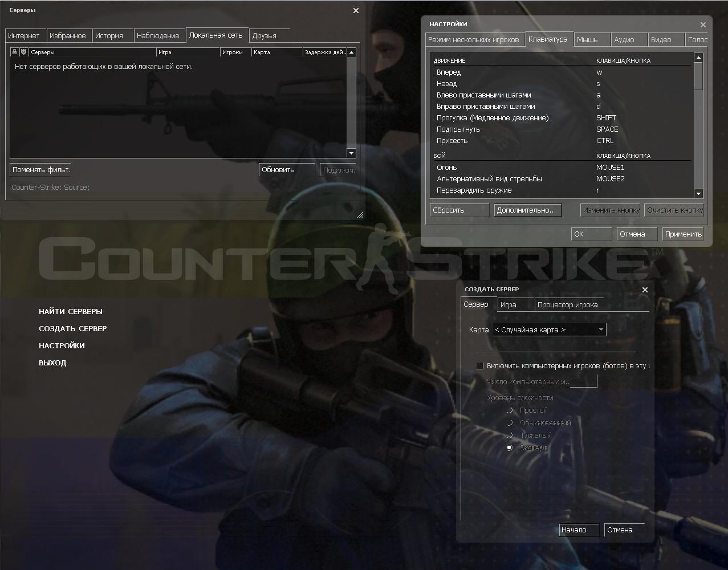This screenshot has height=570, width=728.
Task: Sort by the Серверы column header
Action: (92, 52)
